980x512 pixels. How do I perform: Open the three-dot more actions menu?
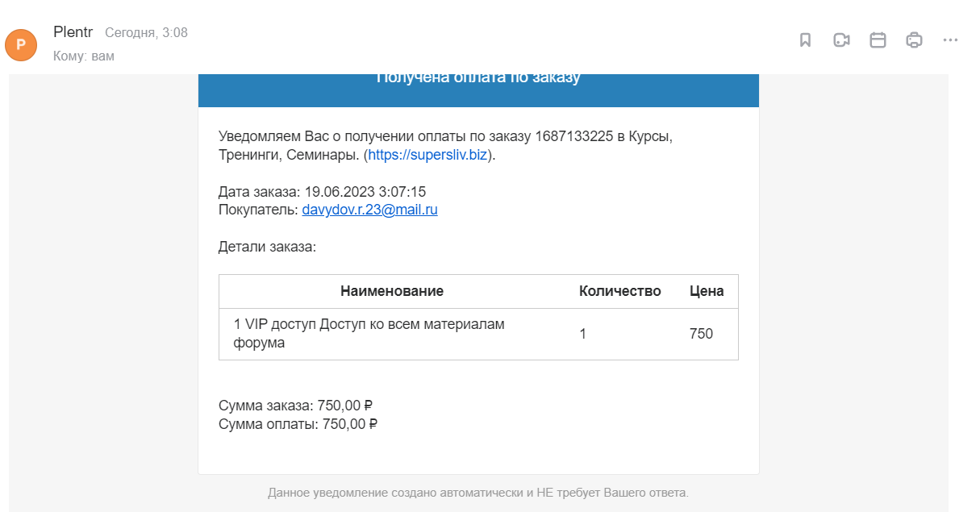point(950,40)
